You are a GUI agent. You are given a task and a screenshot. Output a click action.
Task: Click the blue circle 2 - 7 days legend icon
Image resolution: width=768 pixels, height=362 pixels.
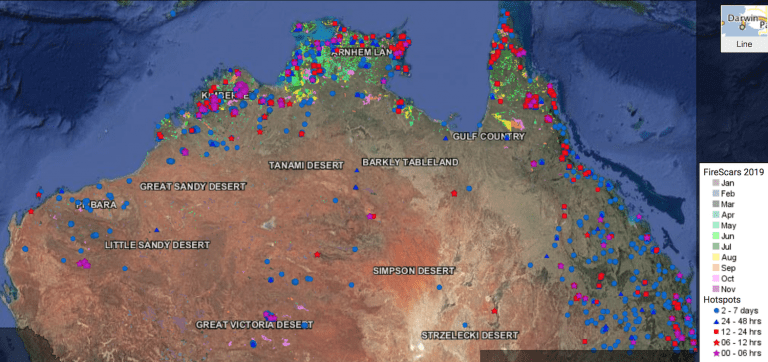click(716, 311)
